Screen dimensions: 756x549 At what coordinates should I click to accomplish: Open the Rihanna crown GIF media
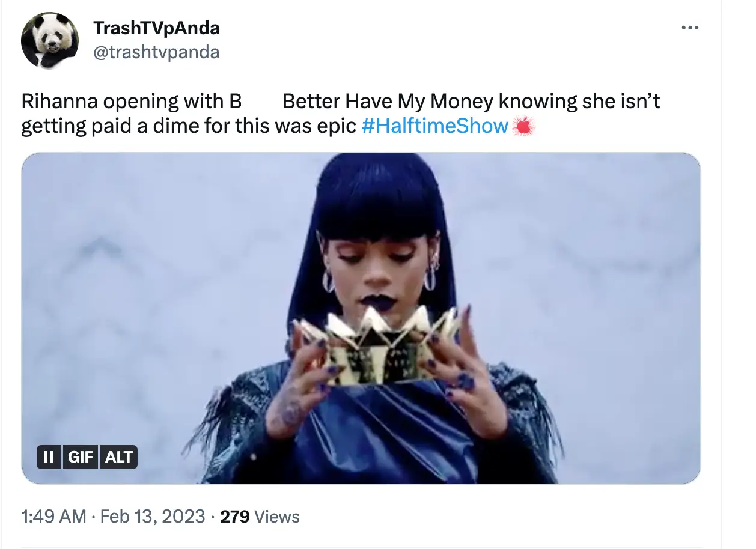point(361,318)
